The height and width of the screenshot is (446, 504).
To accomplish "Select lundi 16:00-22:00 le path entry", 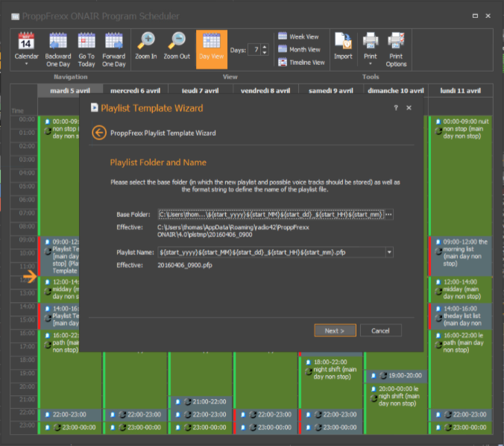I will (461, 369).
